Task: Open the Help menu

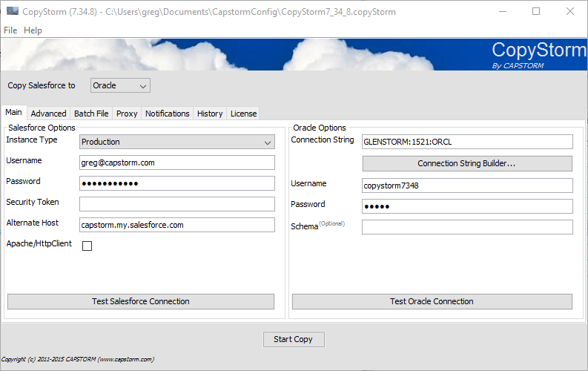Action: [33, 30]
